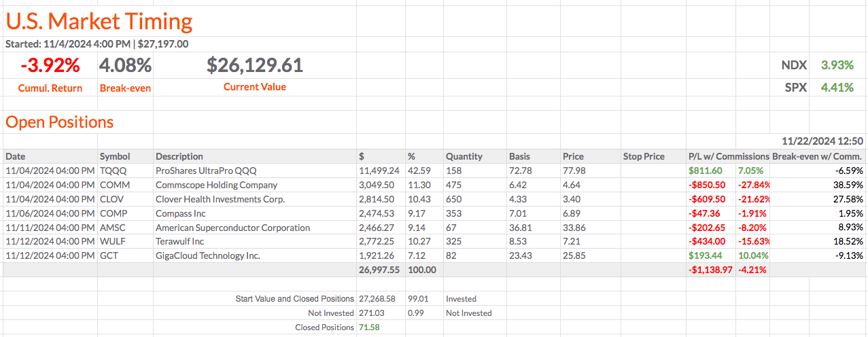Click the Break-even percentage 4.08%
The image size is (868, 337).
125,66
